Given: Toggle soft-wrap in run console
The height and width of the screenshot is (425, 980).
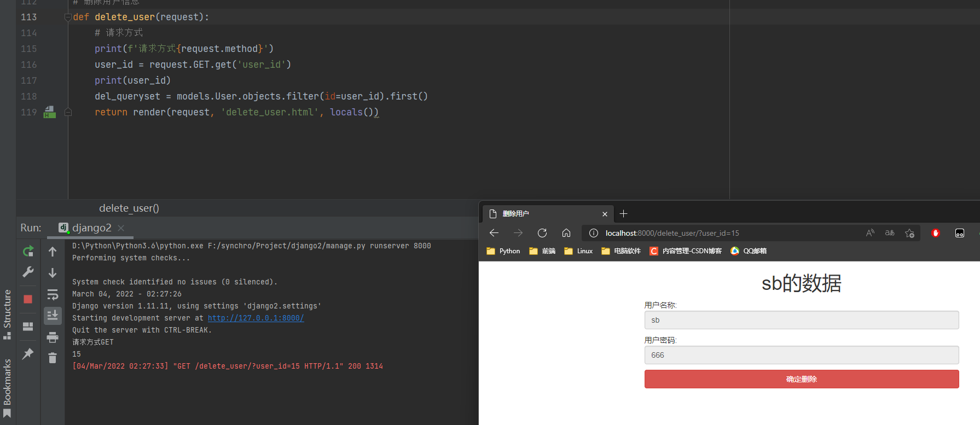Looking at the screenshot, I should click(53, 295).
